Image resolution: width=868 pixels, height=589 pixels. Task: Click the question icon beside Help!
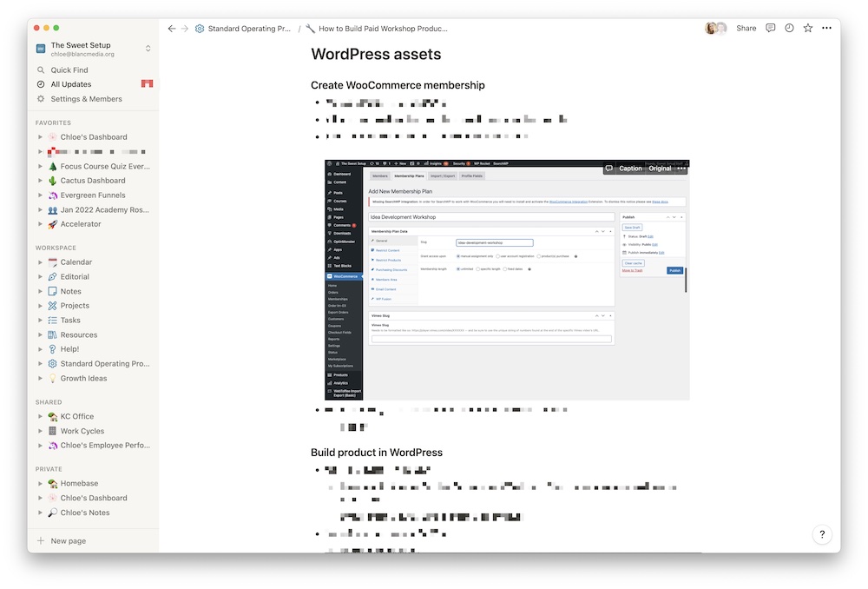click(53, 349)
